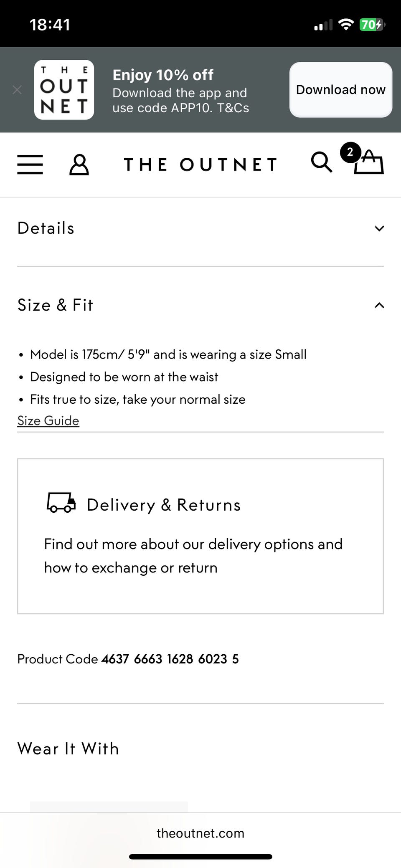401x868 pixels.
Task: Tap the product code number
Action: (170, 659)
